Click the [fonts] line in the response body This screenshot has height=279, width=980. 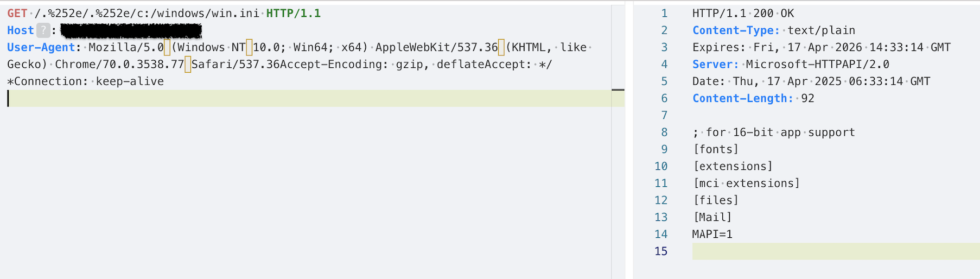716,149
